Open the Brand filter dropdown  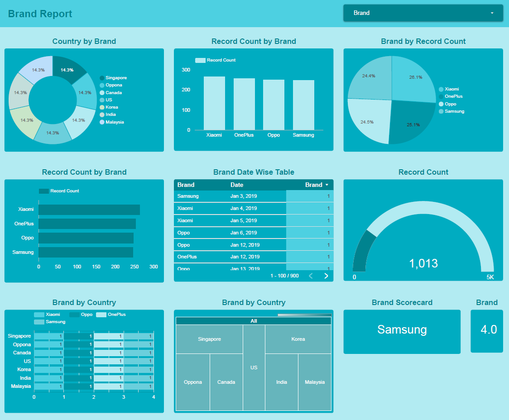[x=423, y=13]
